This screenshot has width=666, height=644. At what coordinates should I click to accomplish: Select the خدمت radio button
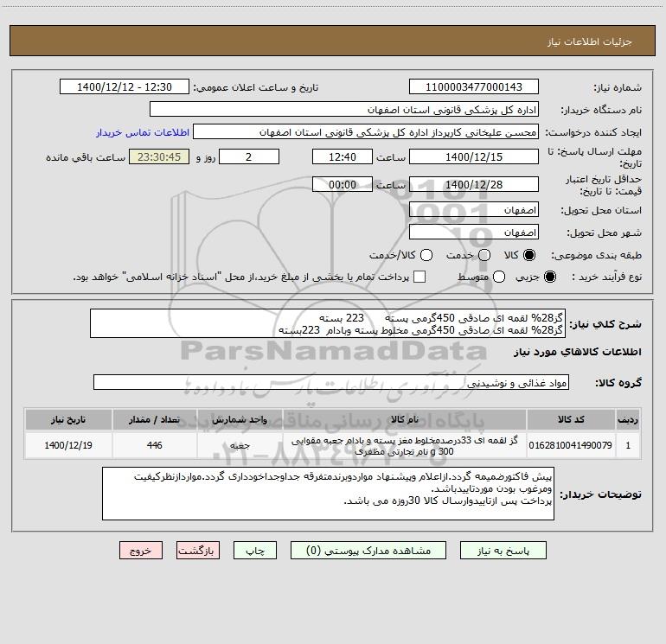484,255
